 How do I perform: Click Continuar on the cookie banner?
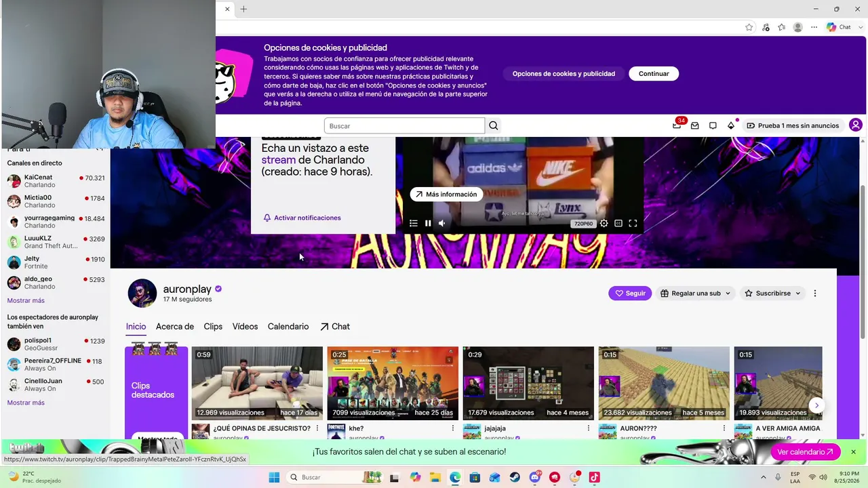click(654, 73)
